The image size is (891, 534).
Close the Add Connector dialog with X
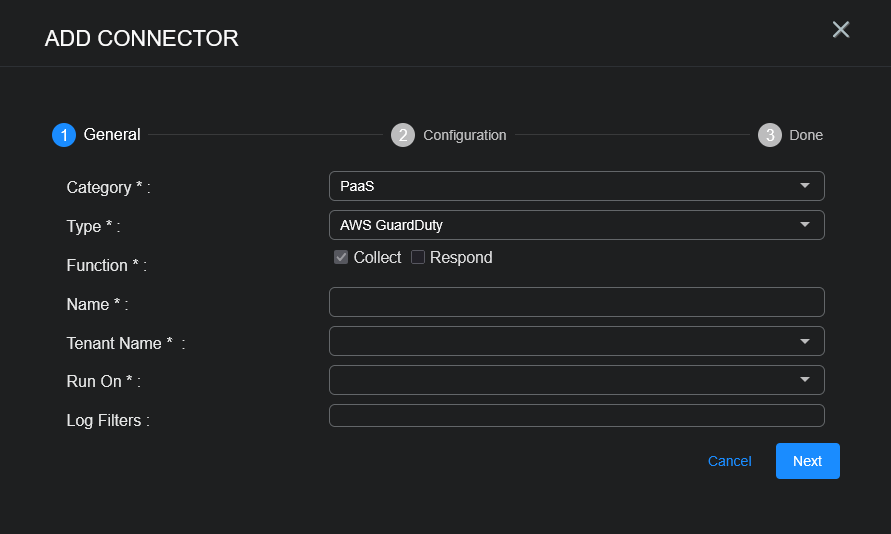pyautogui.click(x=841, y=30)
